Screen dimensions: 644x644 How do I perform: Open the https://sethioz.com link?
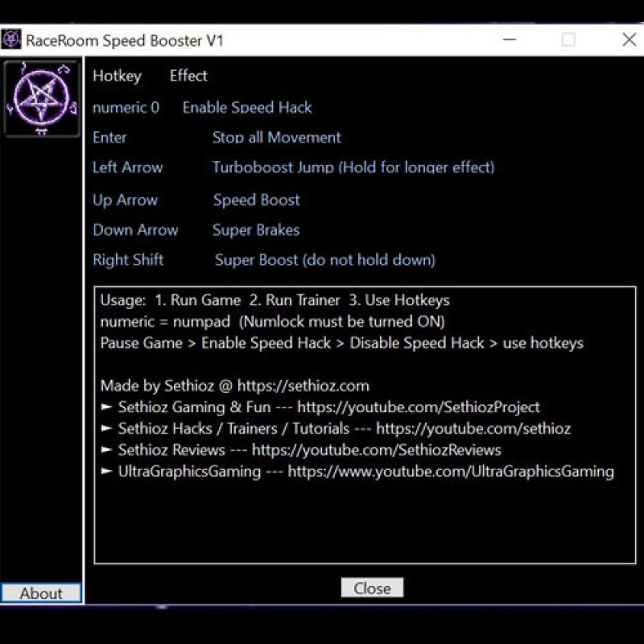(x=303, y=386)
